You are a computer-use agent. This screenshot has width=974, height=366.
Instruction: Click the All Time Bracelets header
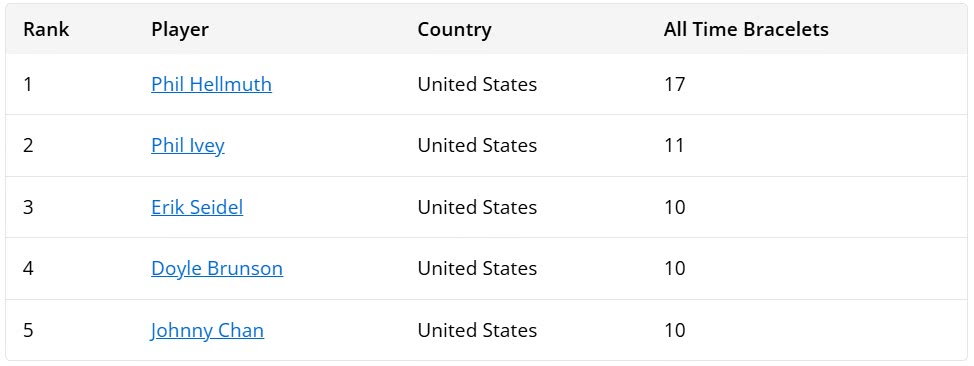(745, 29)
